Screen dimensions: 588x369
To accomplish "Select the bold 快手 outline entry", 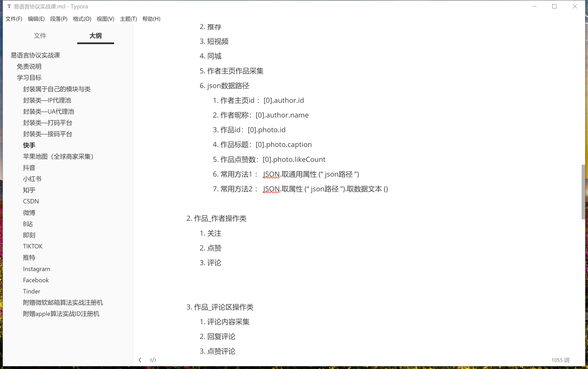I will click(29, 145).
